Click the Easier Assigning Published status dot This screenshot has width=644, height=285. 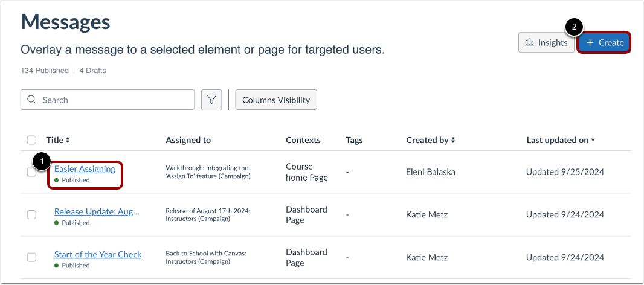(x=57, y=180)
